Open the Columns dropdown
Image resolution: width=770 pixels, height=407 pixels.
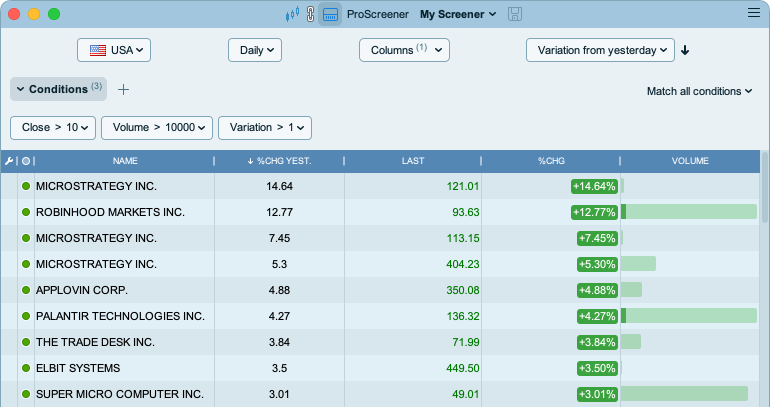click(x=404, y=50)
